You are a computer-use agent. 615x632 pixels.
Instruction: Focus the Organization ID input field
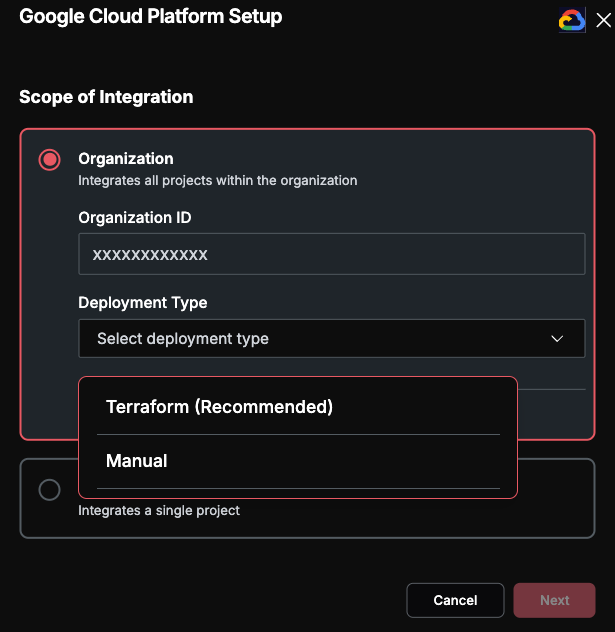tap(332, 254)
